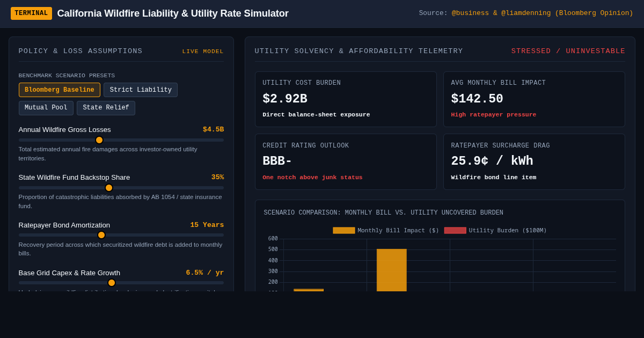
Task: Click the 15 Years amortization value
Action: click(x=207, y=225)
